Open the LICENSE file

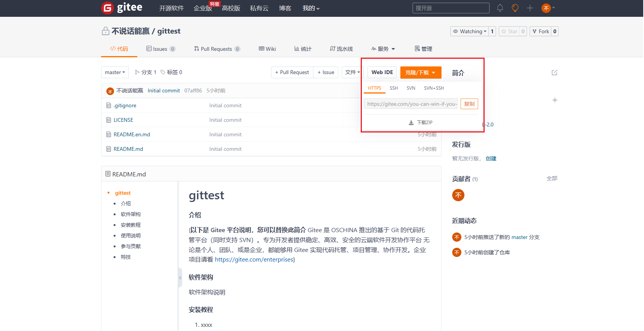124,120
